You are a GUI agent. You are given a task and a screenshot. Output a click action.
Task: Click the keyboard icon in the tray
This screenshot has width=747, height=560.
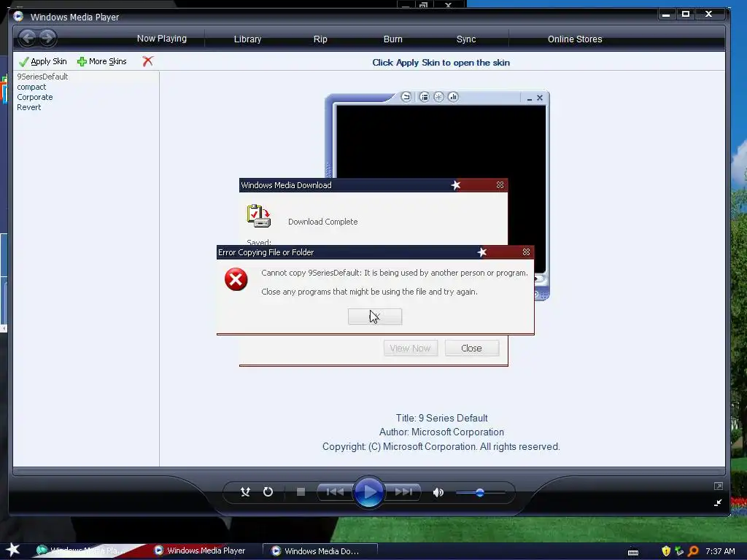pos(633,553)
